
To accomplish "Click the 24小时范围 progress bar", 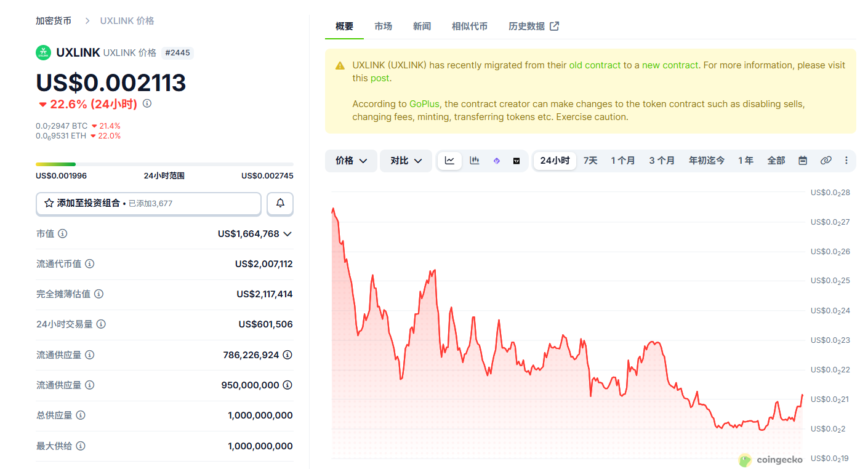I will pyautogui.click(x=164, y=164).
